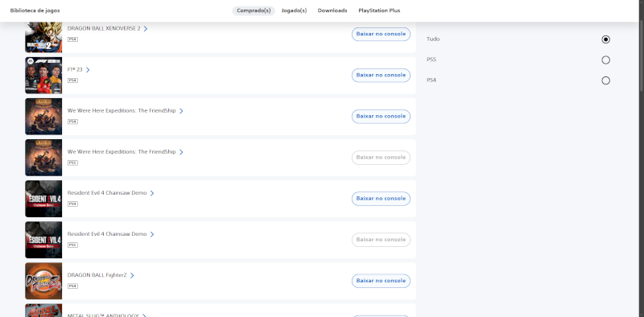Click Baixar no console for DRAGON BALL FighterZ
This screenshot has height=317, width=644.
click(x=381, y=281)
